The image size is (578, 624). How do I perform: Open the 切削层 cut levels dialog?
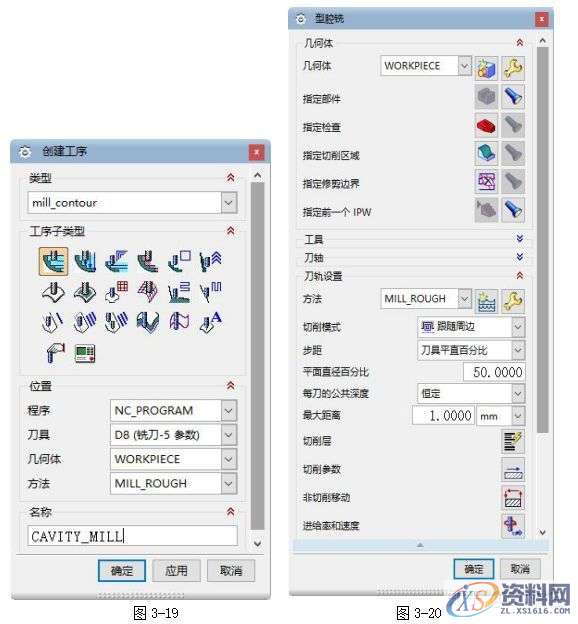click(513, 441)
